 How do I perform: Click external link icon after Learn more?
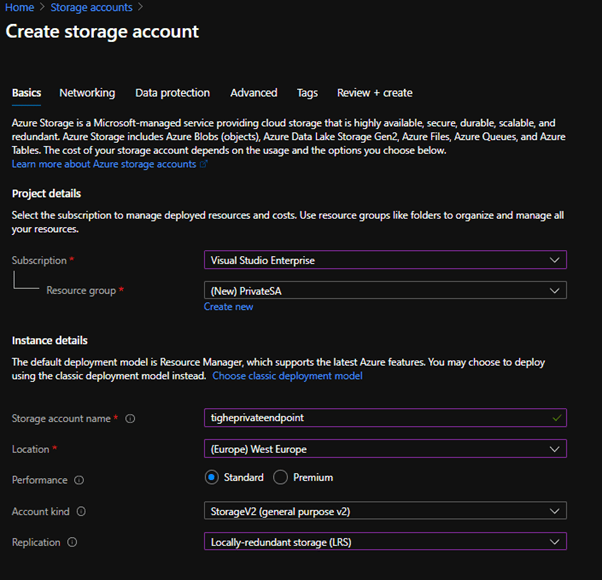(204, 164)
